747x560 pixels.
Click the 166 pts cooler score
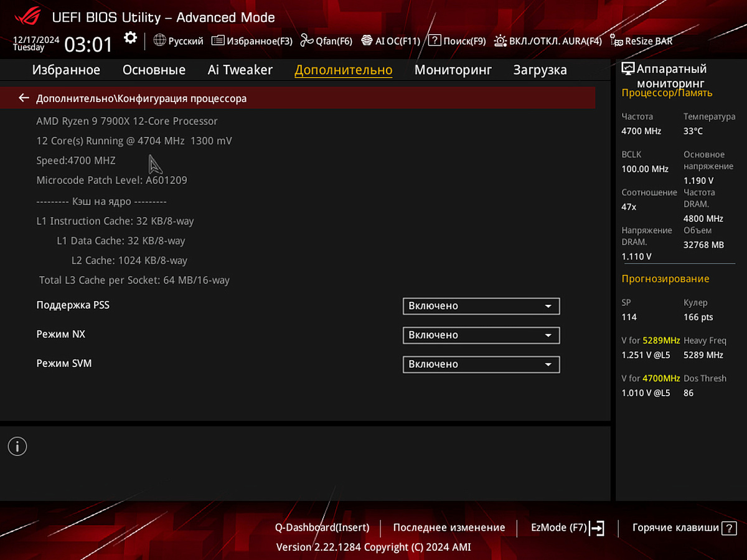coord(698,317)
